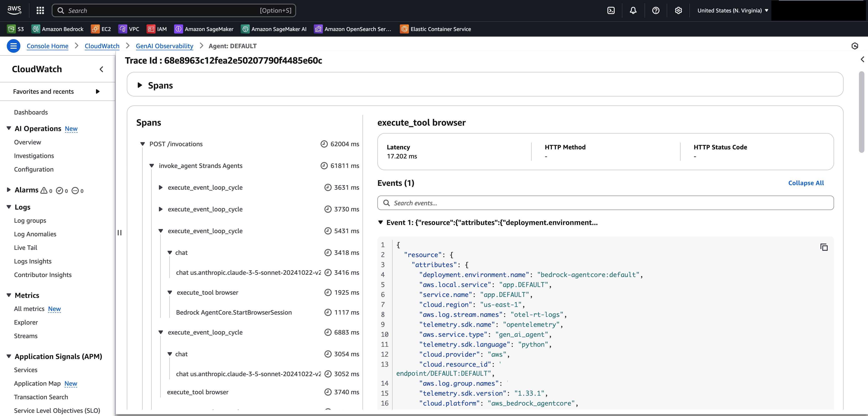Click the Collapse All link
The height and width of the screenshot is (416, 868).
(806, 183)
